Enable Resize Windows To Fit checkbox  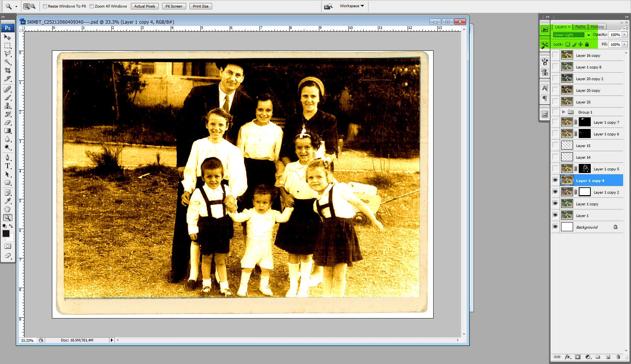pyautogui.click(x=45, y=6)
